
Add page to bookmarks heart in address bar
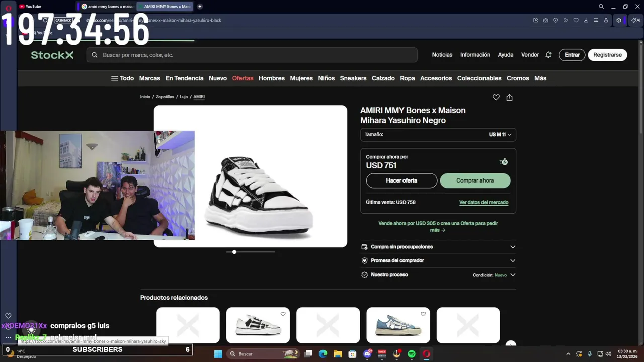[x=576, y=20]
